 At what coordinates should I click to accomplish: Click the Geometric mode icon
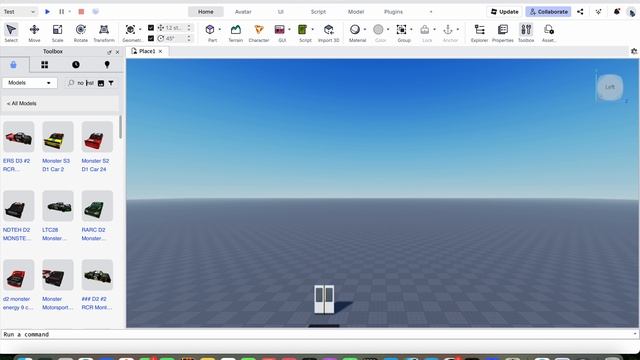pos(130,29)
